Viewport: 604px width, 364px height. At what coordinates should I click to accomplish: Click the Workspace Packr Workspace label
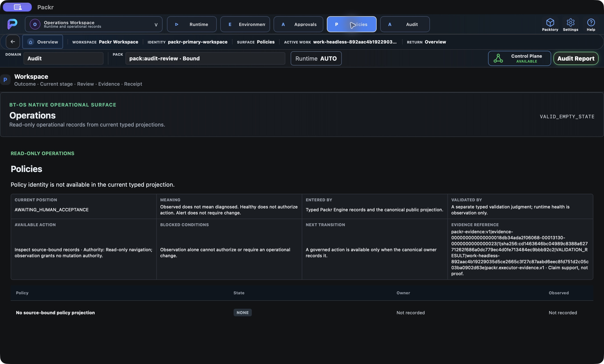click(x=105, y=42)
